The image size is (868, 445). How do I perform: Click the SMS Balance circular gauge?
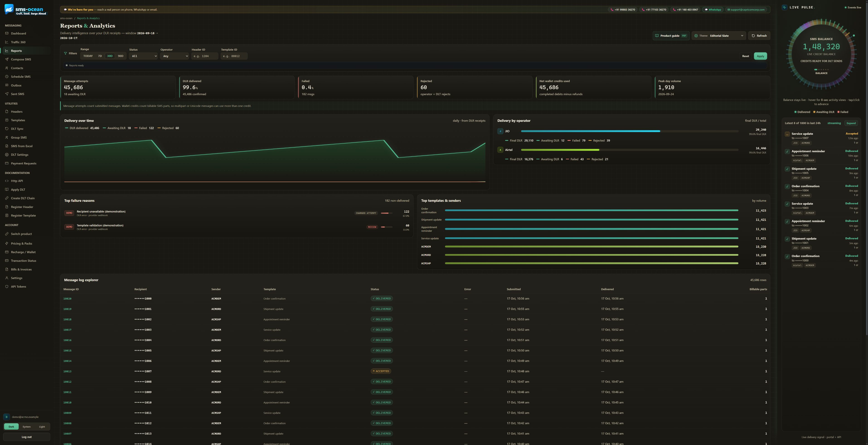click(x=821, y=54)
